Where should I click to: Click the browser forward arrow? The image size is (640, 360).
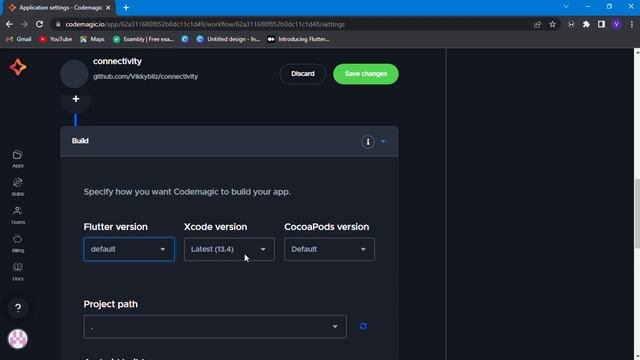[x=24, y=24]
